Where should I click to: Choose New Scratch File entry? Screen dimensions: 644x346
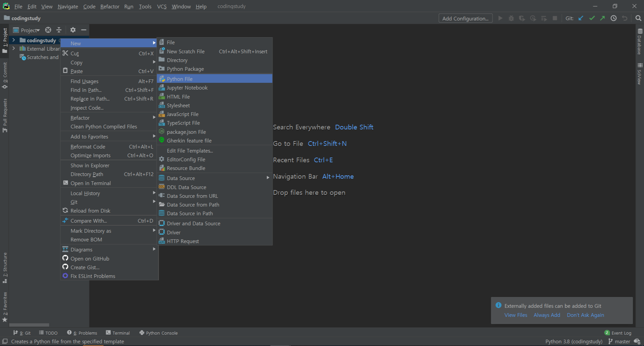click(x=215, y=51)
